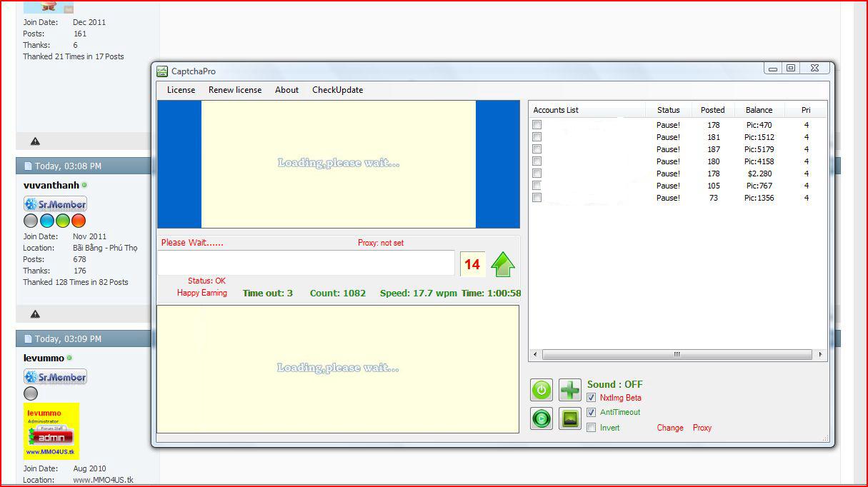868x487 pixels.
Task: Tick the checkbox in the Pic:5179 row
Action: 537,149
